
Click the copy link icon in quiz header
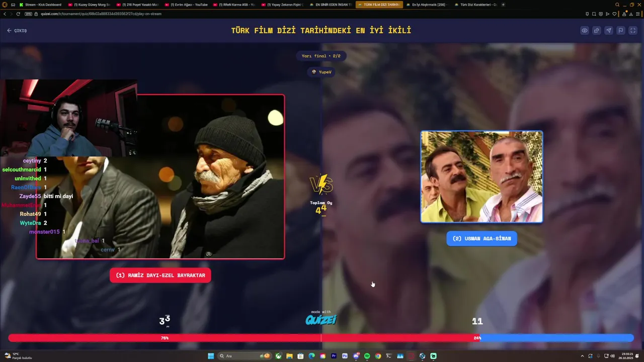(596, 31)
